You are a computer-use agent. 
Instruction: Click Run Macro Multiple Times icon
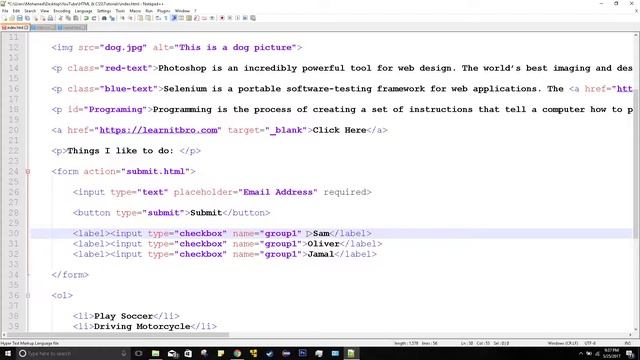point(245,18)
